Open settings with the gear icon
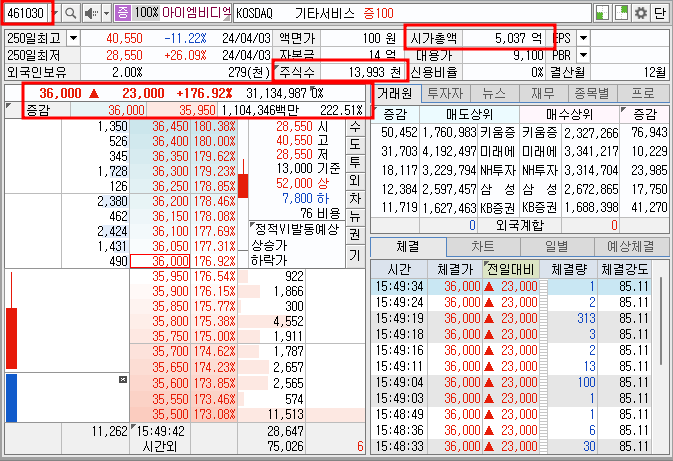Viewport: 673px width, 461px height. point(641,13)
